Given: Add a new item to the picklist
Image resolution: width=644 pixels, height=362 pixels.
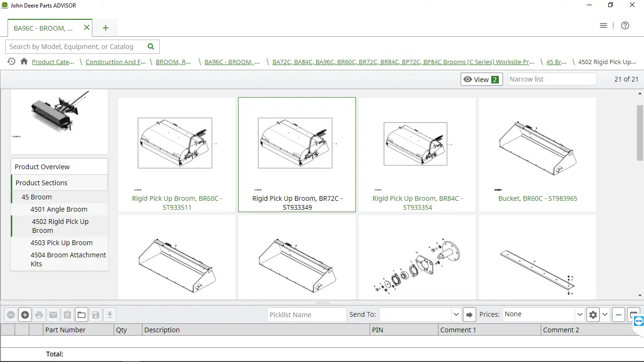Looking at the screenshot, I should (x=25, y=314).
